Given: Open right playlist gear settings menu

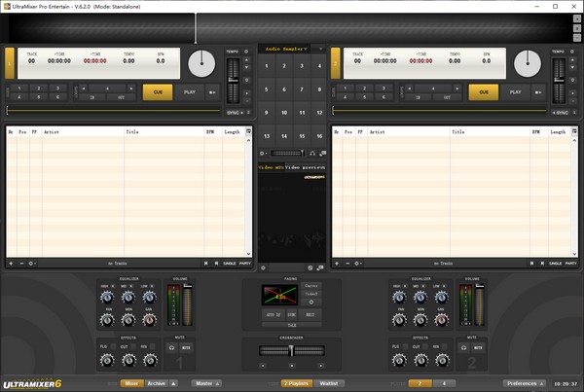Looking at the screenshot, I should (358, 264).
